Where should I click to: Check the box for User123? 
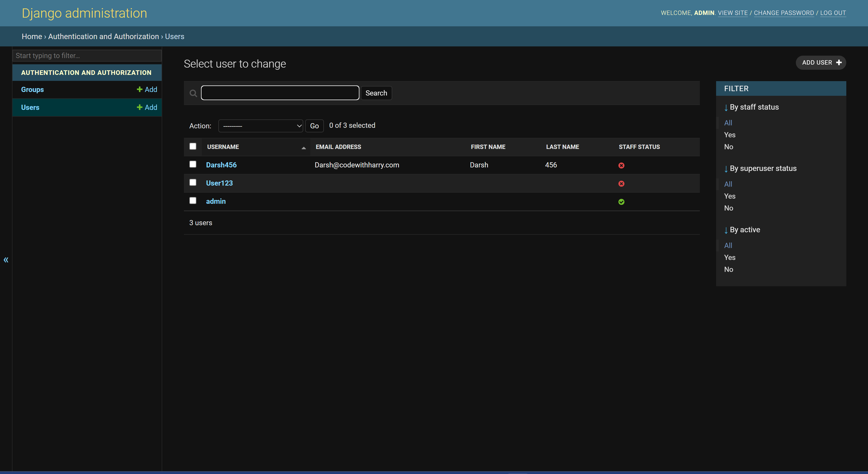193,182
